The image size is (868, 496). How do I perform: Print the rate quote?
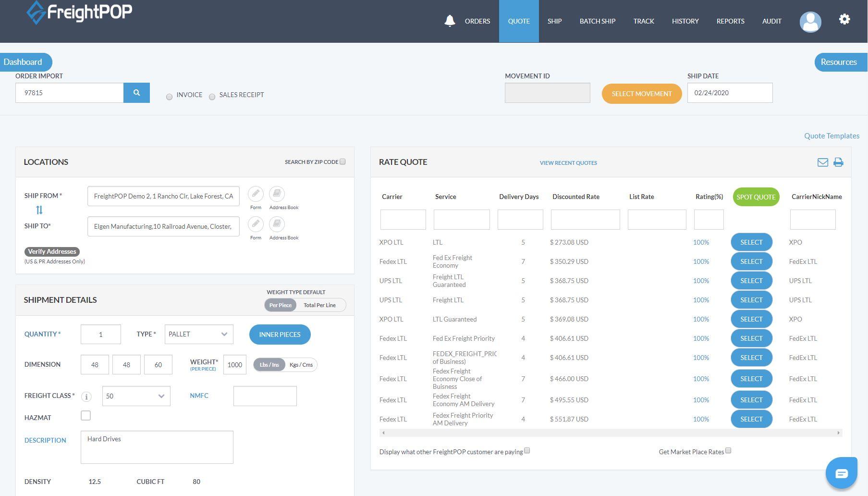point(838,162)
